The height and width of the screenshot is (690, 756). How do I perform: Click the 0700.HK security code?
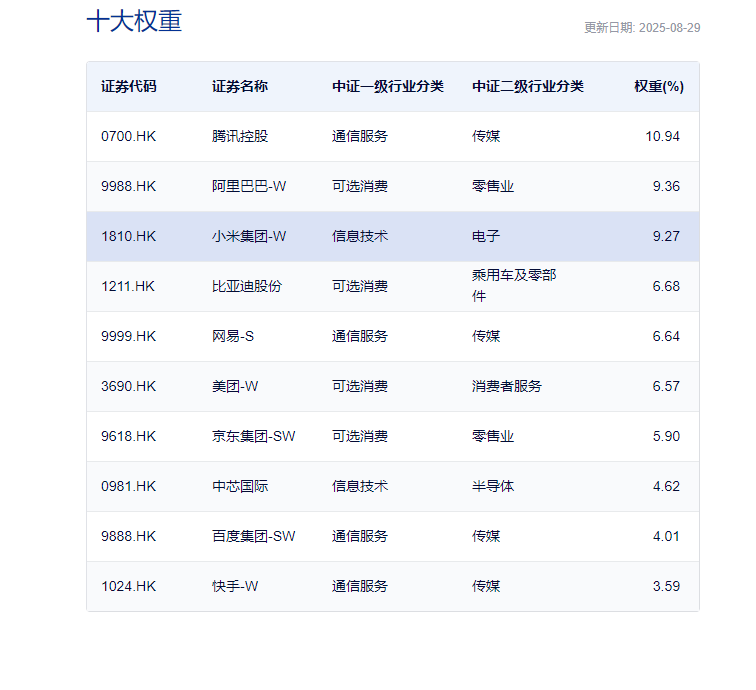click(129, 136)
